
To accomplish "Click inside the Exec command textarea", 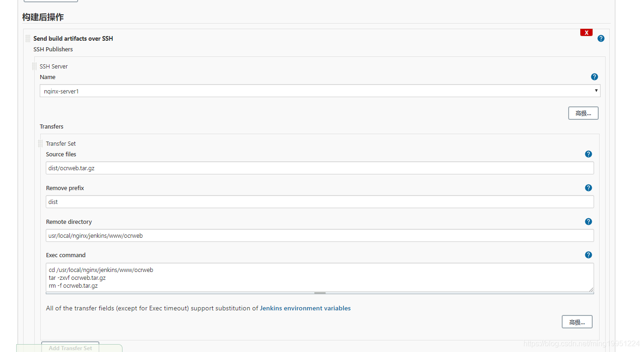I will (x=320, y=277).
